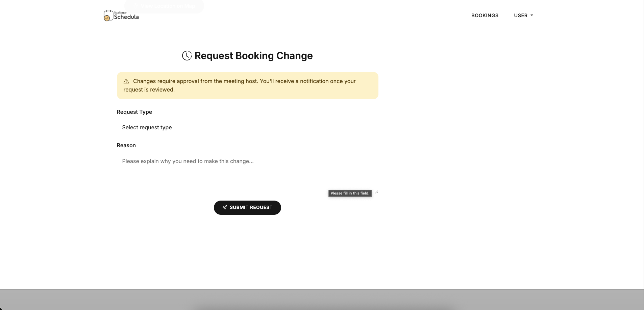The height and width of the screenshot is (310, 644).
Task: Click the clock icon beside Request Booking Change
Action: point(187,55)
